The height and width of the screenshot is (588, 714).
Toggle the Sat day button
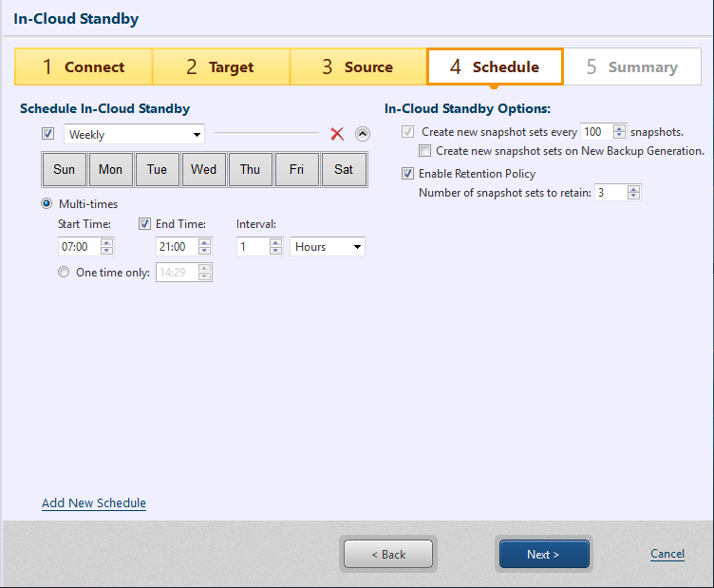[x=344, y=170]
